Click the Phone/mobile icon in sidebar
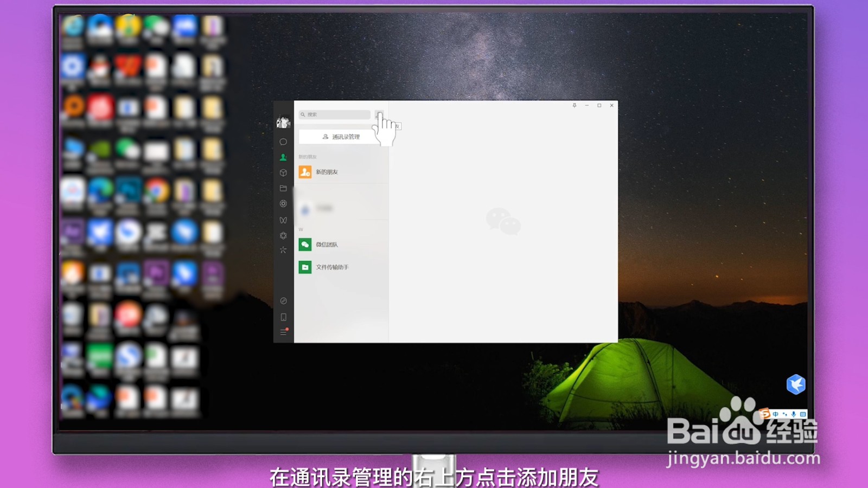 (x=283, y=317)
